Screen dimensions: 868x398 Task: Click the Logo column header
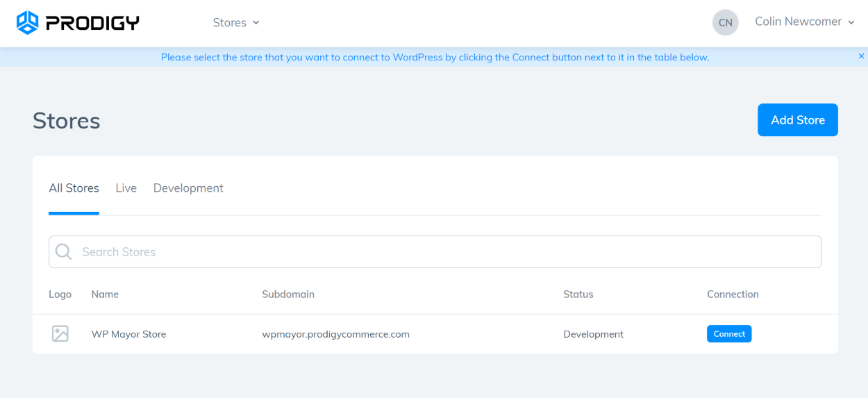(x=60, y=295)
